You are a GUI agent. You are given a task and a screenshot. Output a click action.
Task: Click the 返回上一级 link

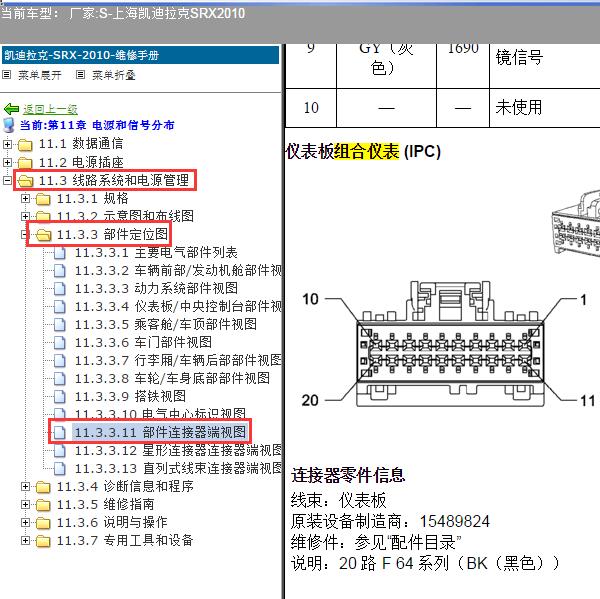[x=50, y=109]
